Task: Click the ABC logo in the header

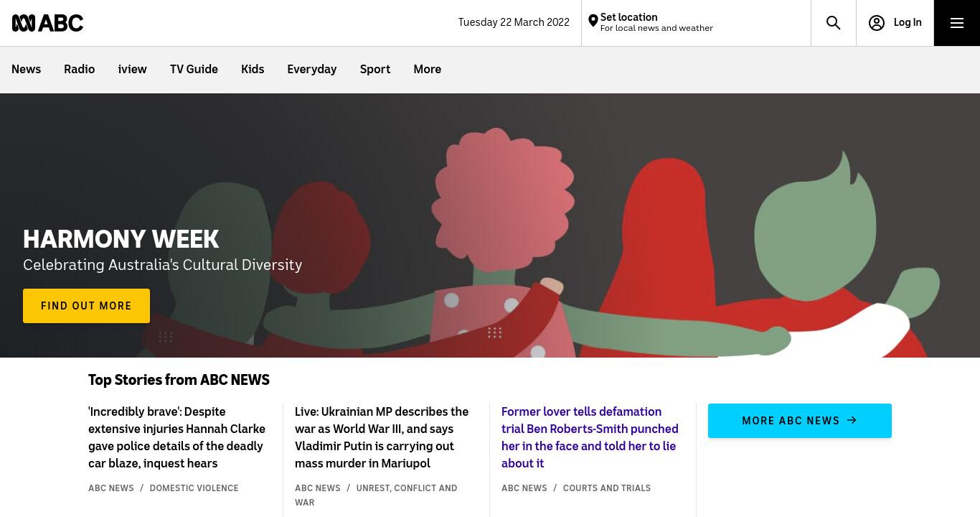Action: tap(47, 23)
